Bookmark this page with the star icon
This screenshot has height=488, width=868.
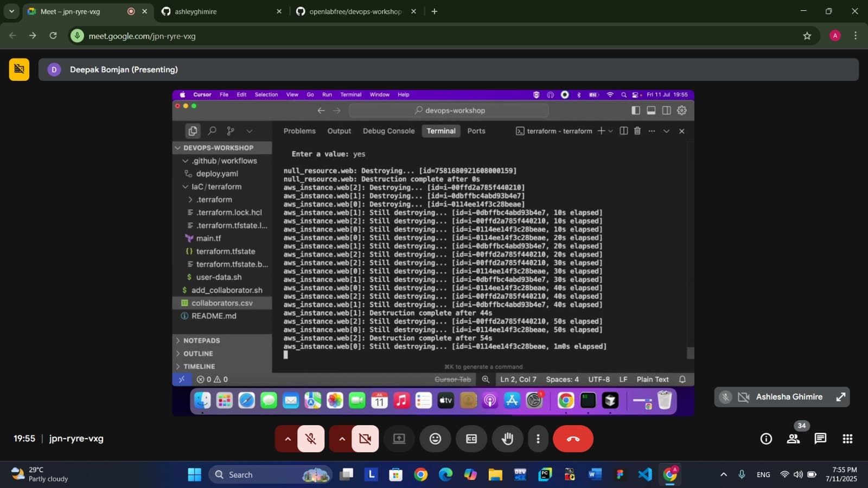click(x=807, y=36)
